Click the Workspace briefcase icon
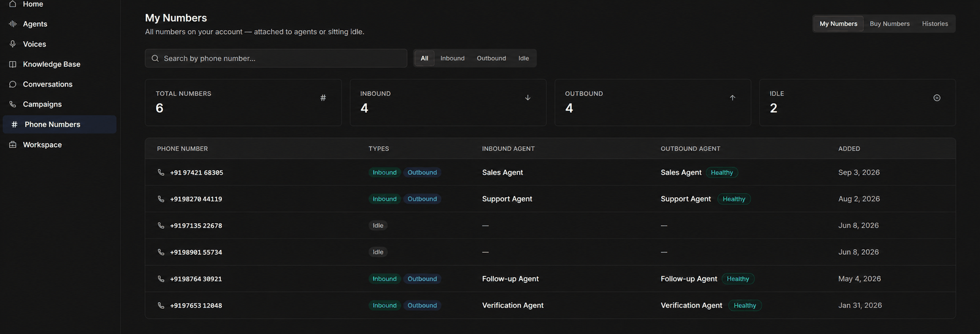Screen dimensions: 980x334 [12, 145]
